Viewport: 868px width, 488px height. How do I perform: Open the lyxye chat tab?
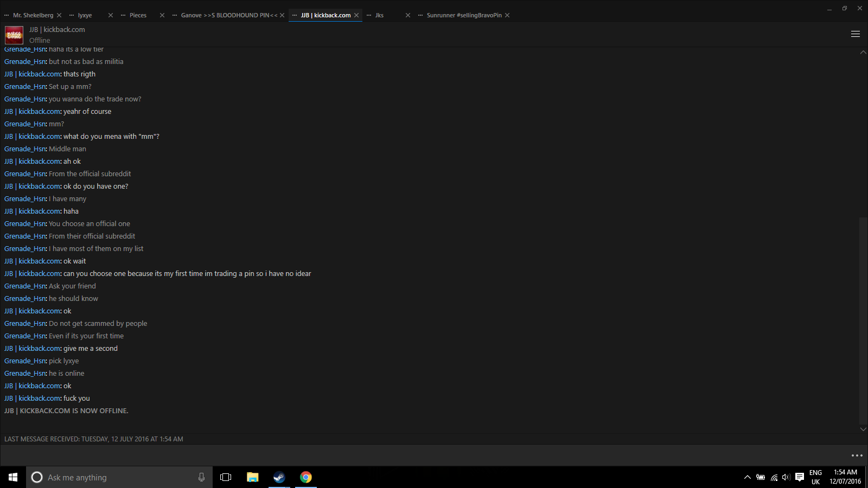[85, 15]
